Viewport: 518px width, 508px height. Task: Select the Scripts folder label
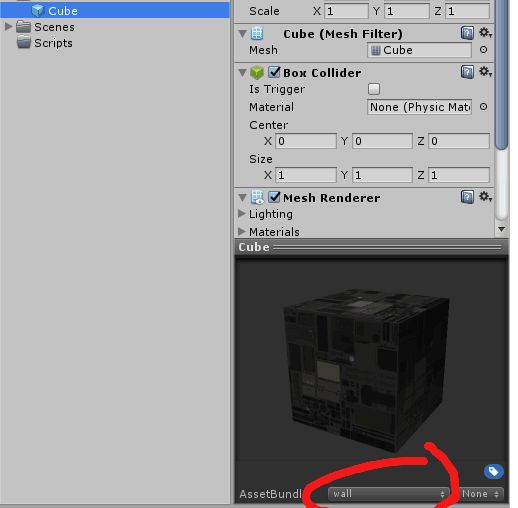[53, 43]
